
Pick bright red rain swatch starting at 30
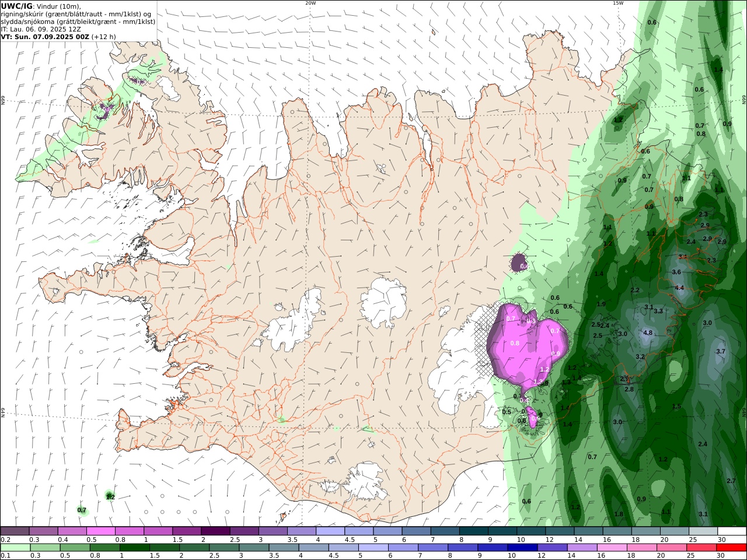click(732, 548)
